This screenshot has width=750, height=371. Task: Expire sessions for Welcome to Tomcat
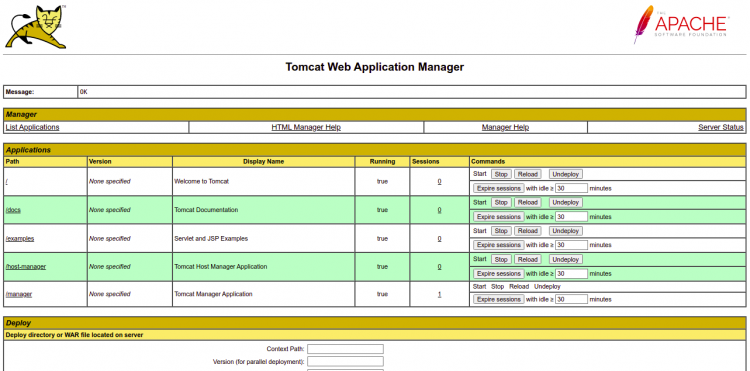[x=498, y=188]
